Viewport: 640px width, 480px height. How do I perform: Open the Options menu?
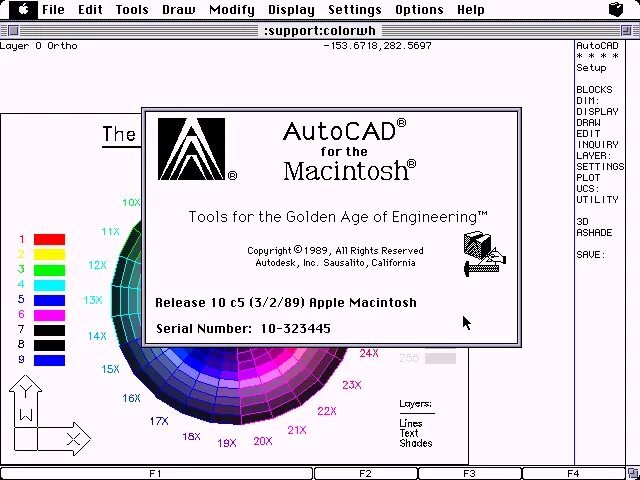[x=419, y=10]
